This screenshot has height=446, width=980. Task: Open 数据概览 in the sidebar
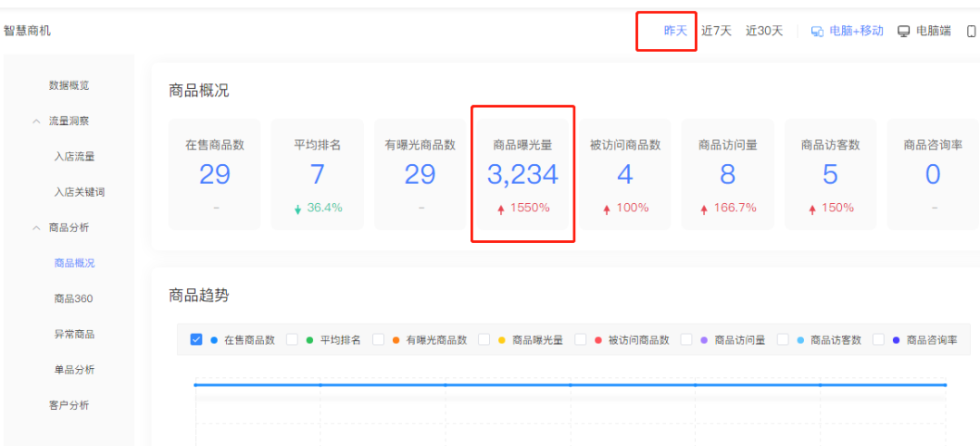coord(69,85)
